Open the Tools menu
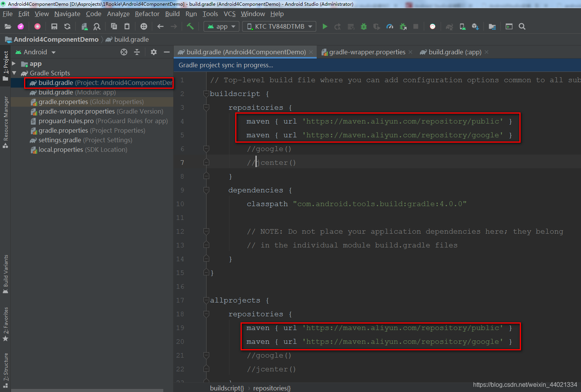Image resolution: width=581 pixels, height=392 pixels. 210,14
